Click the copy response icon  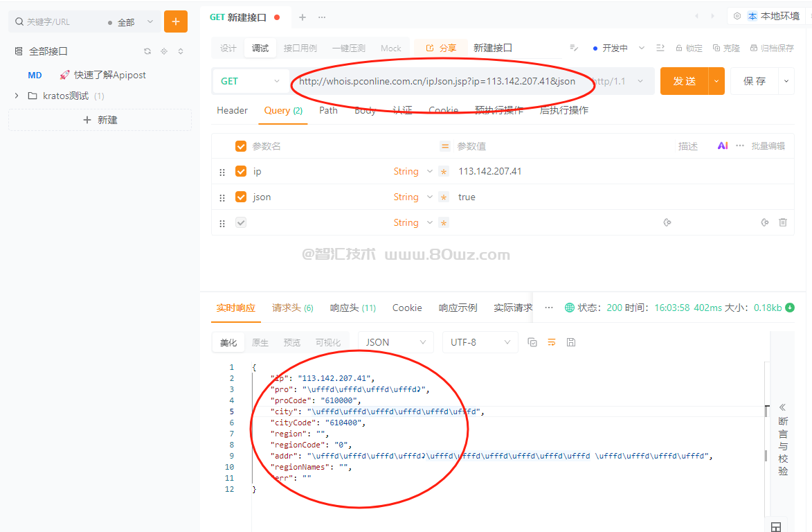pyautogui.click(x=532, y=342)
